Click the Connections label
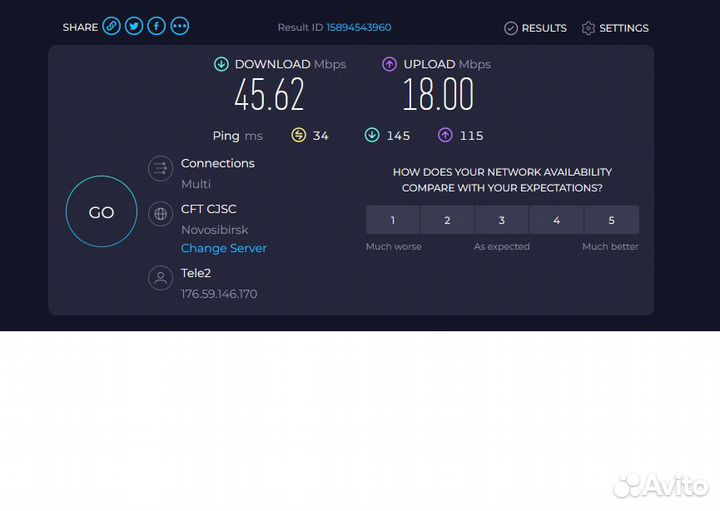The height and width of the screenshot is (511, 720). [218, 163]
